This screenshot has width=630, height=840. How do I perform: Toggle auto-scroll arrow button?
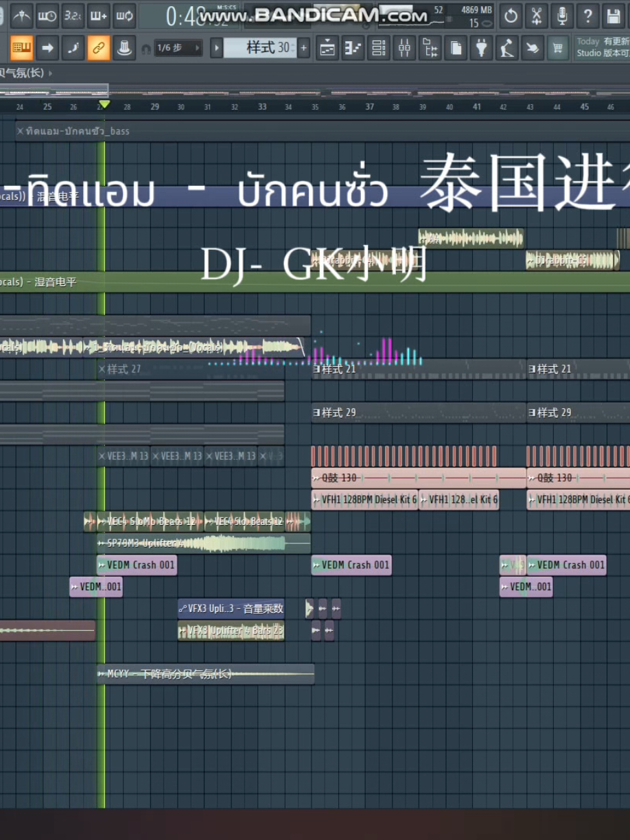[47, 48]
